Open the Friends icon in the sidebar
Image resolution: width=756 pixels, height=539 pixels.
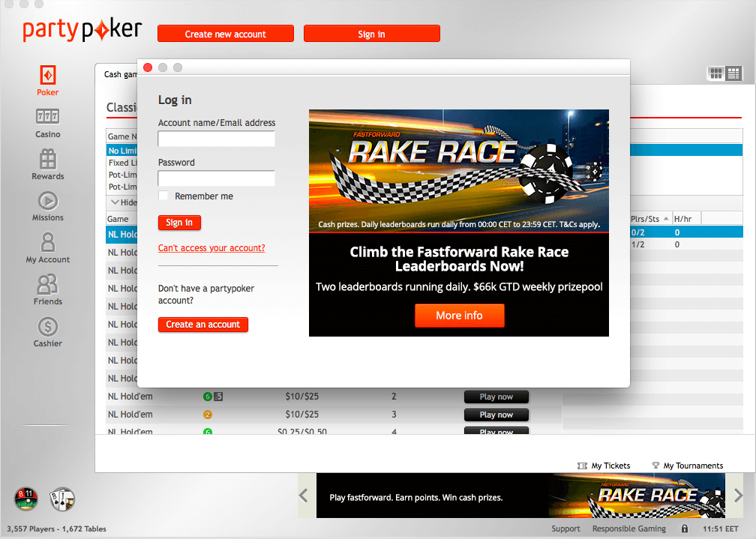point(48,284)
